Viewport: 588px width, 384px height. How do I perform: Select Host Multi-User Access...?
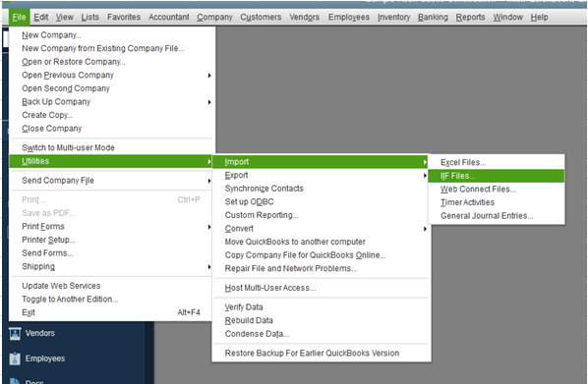pyautogui.click(x=322, y=288)
